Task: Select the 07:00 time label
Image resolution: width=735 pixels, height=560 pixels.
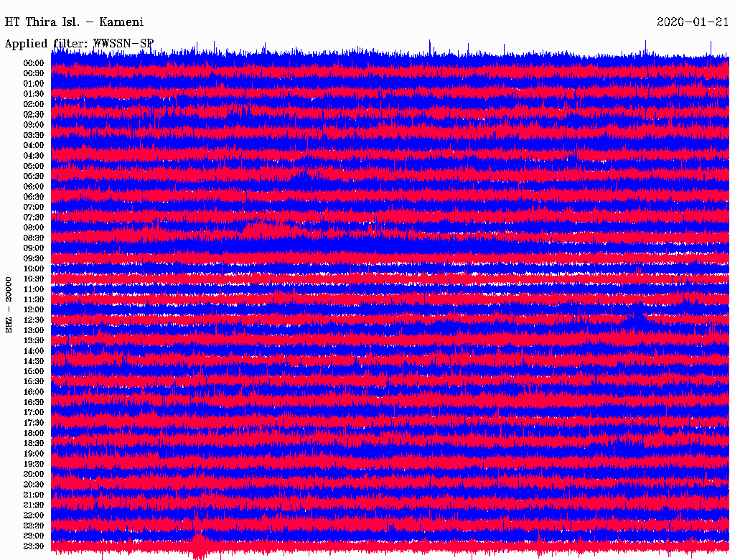Action: point(34,207)
